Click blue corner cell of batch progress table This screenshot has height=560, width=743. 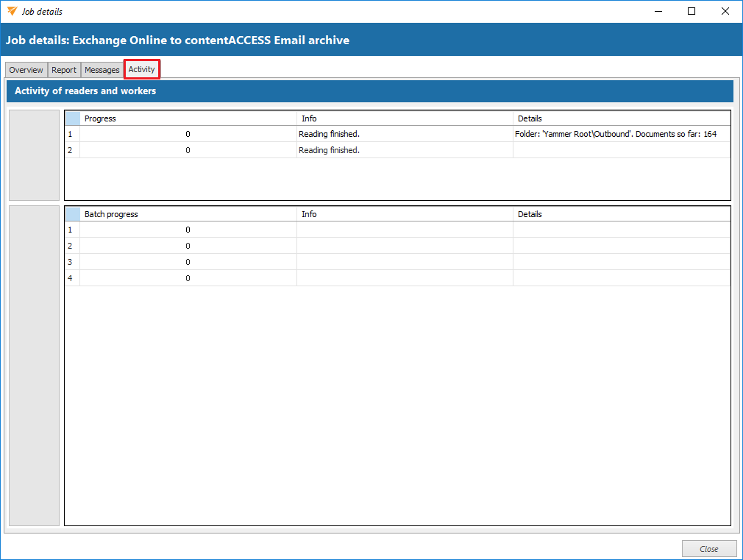pos(73,214)
